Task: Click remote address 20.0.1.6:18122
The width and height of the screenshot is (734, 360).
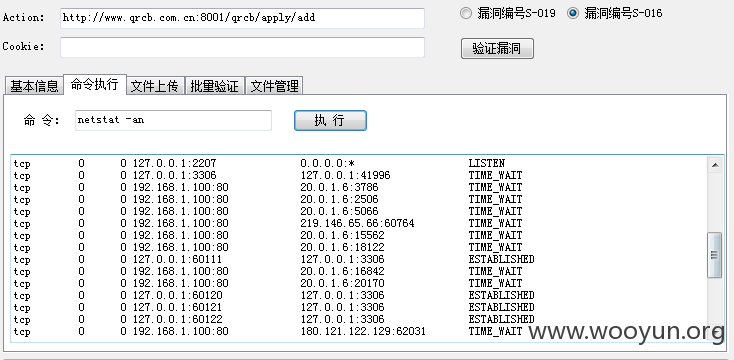Action: click(342, 248)
